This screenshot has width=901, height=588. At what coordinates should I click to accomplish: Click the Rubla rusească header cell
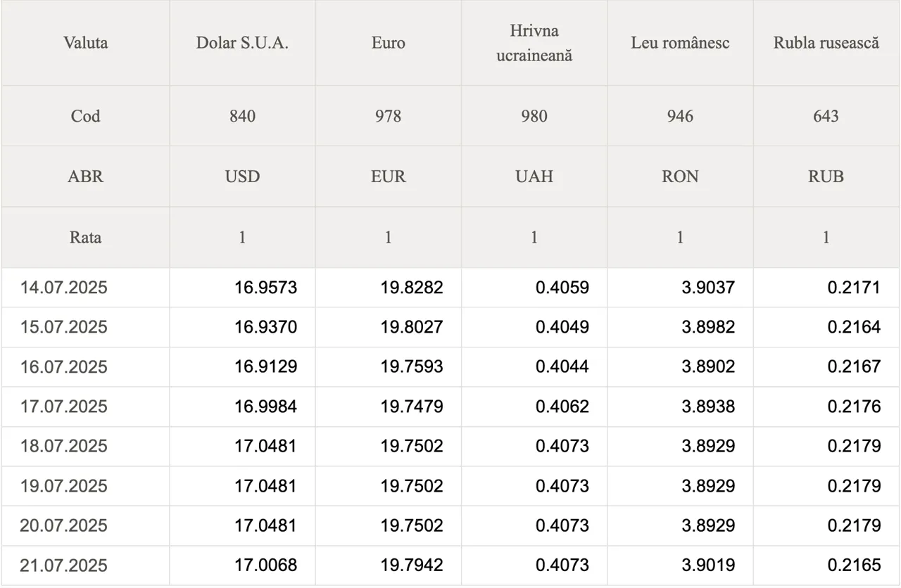826,43
